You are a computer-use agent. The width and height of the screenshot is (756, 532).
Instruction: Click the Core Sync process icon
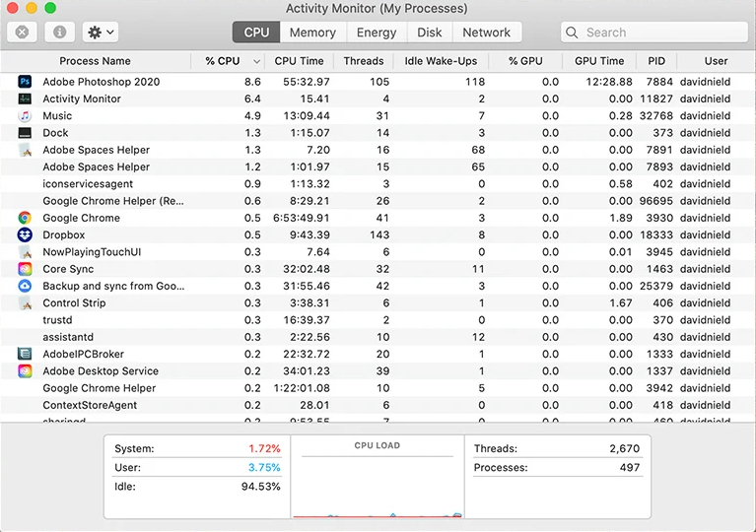click(x=25, y=269)
